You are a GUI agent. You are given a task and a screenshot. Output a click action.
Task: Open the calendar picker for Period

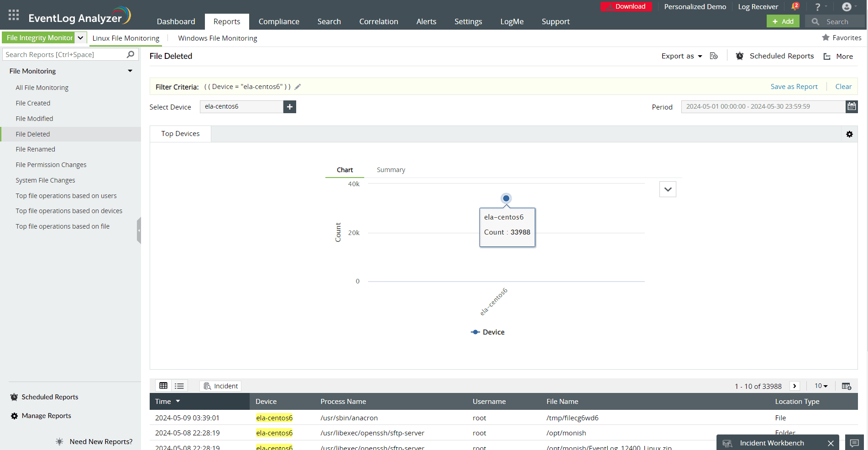pyautogui.click(x=852, y=106)
